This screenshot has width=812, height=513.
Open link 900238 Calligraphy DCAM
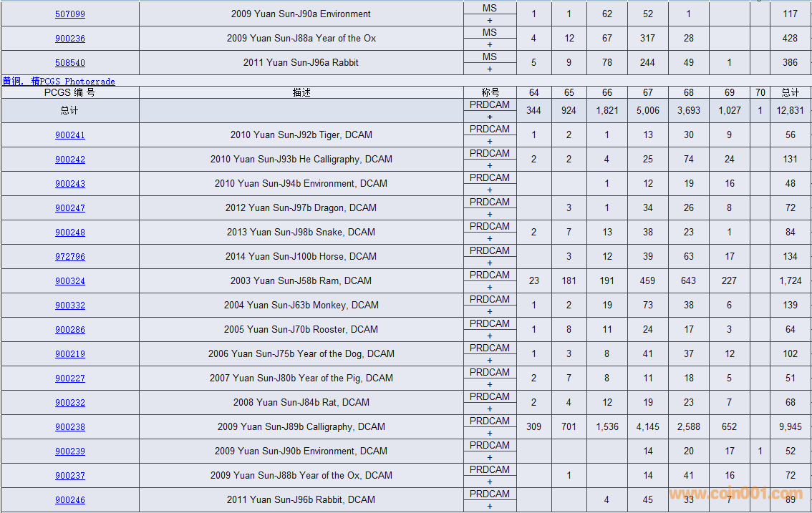(70, 427)
